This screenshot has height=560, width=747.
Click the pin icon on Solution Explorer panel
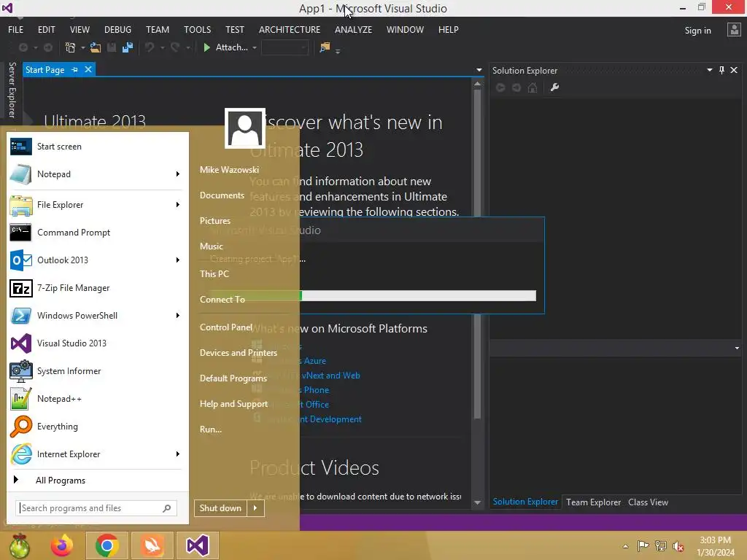click(721, 70)
